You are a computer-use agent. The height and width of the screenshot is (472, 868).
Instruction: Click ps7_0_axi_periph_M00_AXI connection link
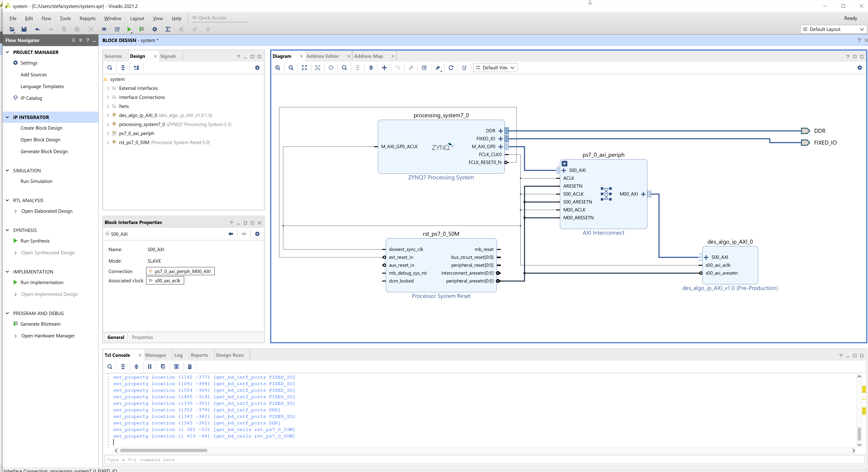point(183,271)
